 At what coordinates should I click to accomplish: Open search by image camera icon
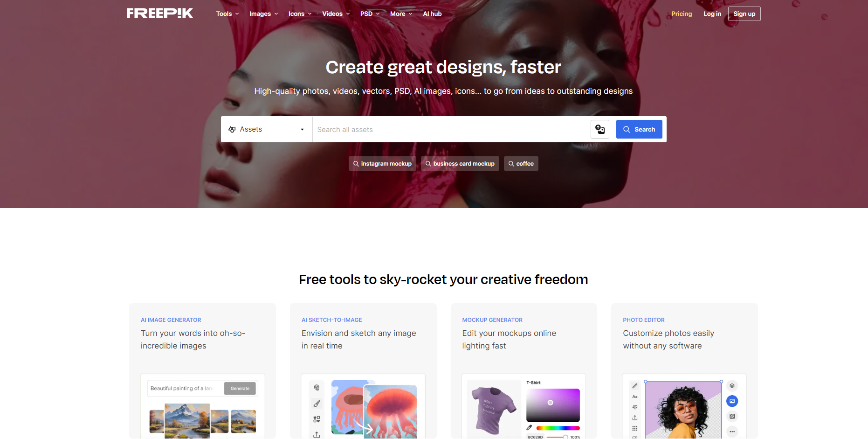click(x=600, y=129)
